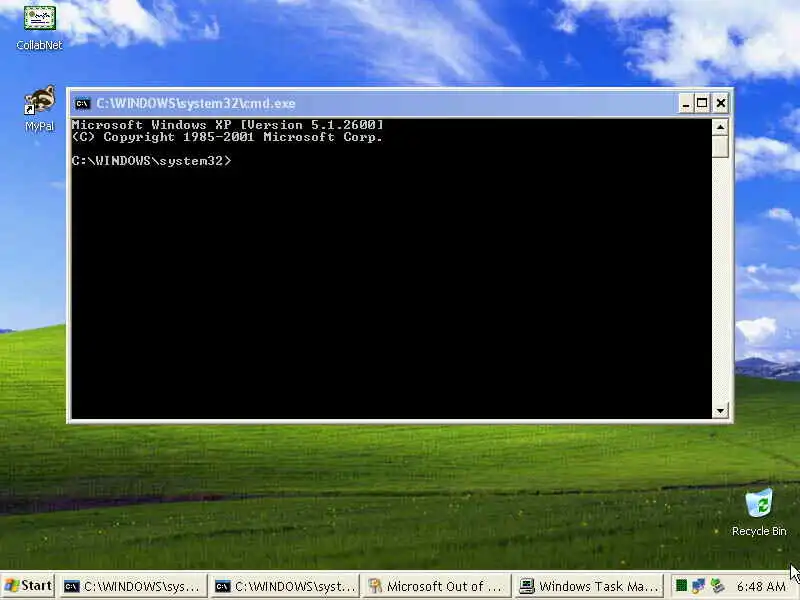Image resolution: width=800 pixels, height=600 pixels.
Task: Click the Copyright 1985-2001 line
Action: [228, 137]
